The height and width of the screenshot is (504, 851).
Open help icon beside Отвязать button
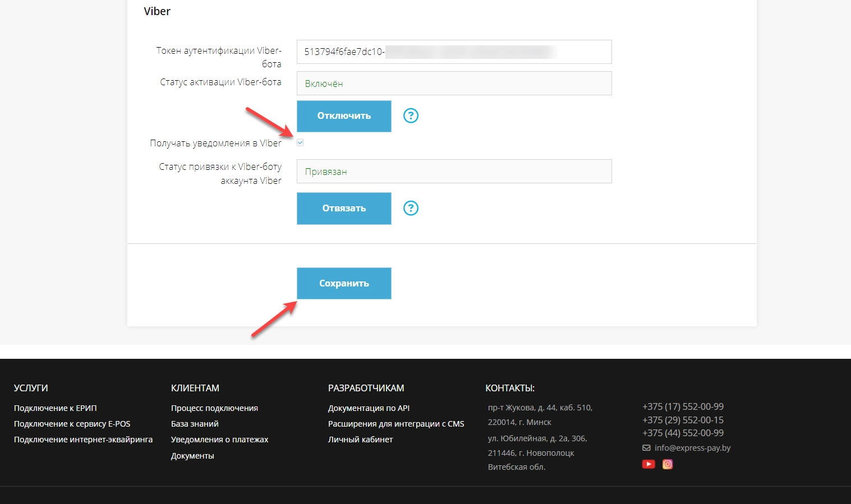tap(411, 208)
